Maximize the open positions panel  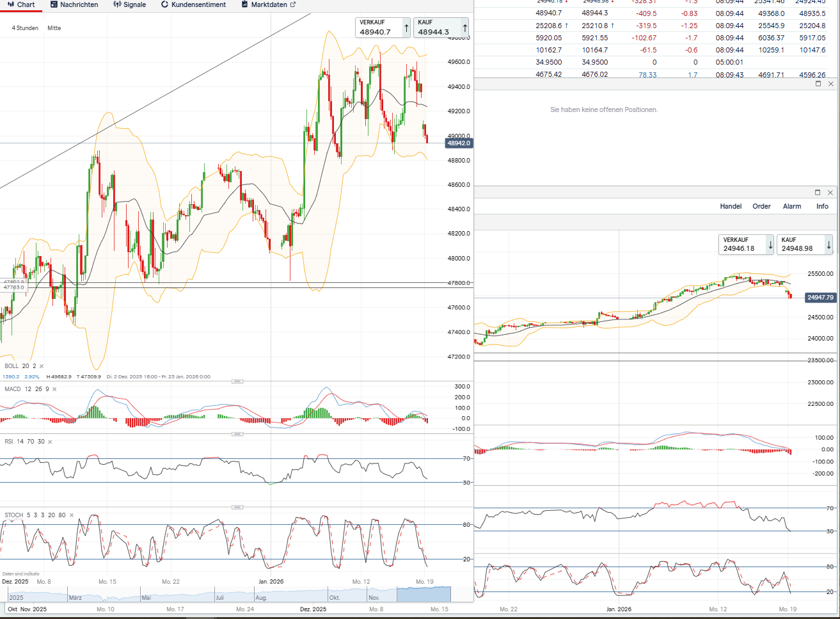pos(818,84)
